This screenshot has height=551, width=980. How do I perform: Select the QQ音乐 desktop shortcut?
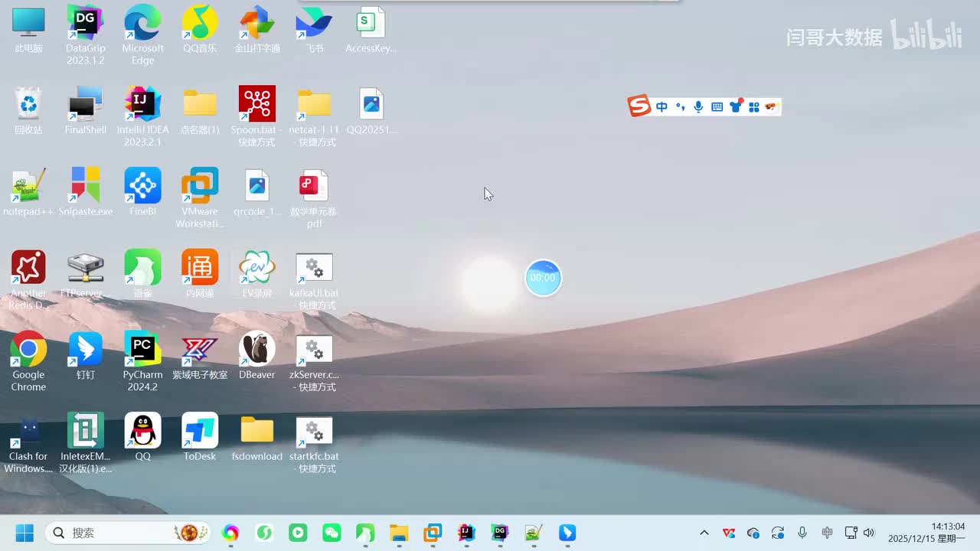pos(200,29)
